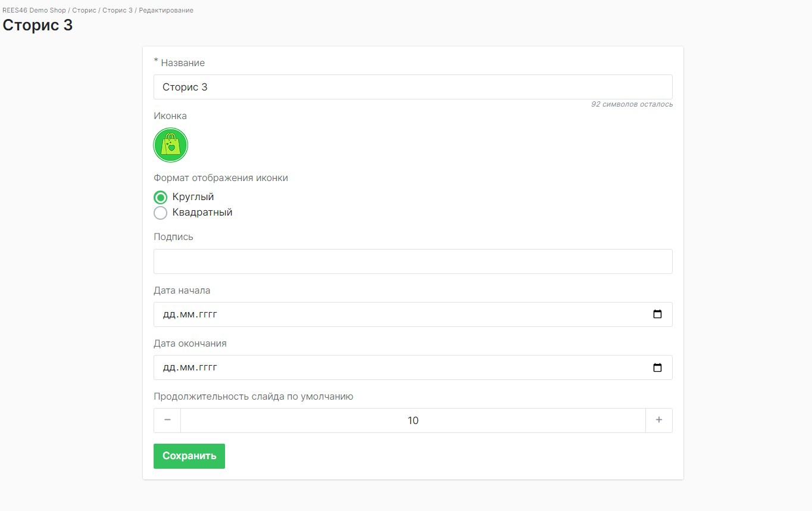Image resolution: width=812 pixels, height=511 pixels.
Task: Select the Круглый icon format
Action: click(x=160, y=197)
